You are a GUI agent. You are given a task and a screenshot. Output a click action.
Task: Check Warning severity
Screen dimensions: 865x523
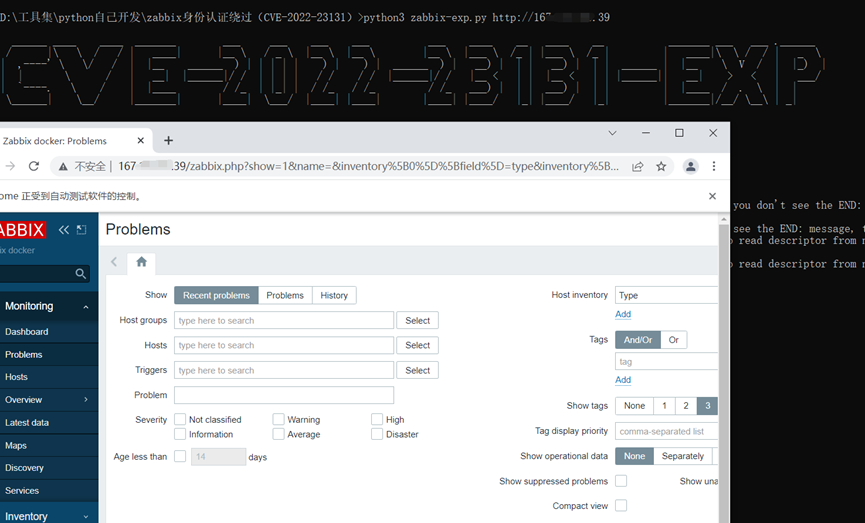pyautogui.click(x=279, y=419)
